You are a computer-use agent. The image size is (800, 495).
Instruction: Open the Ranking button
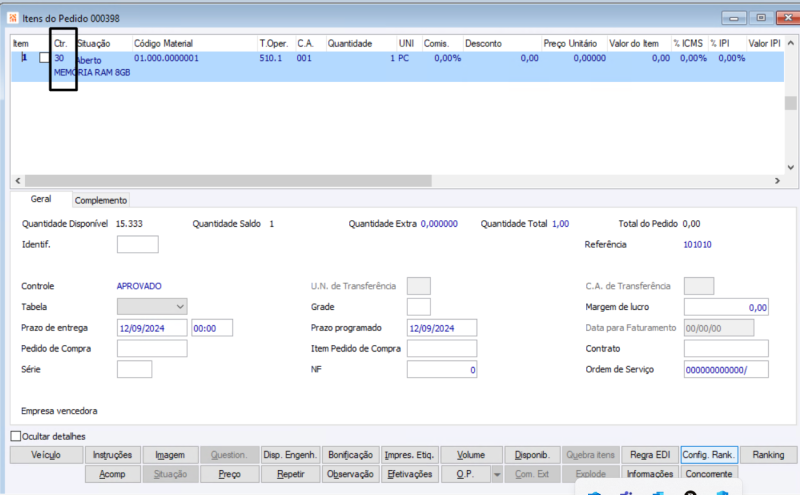coord(768,455)
